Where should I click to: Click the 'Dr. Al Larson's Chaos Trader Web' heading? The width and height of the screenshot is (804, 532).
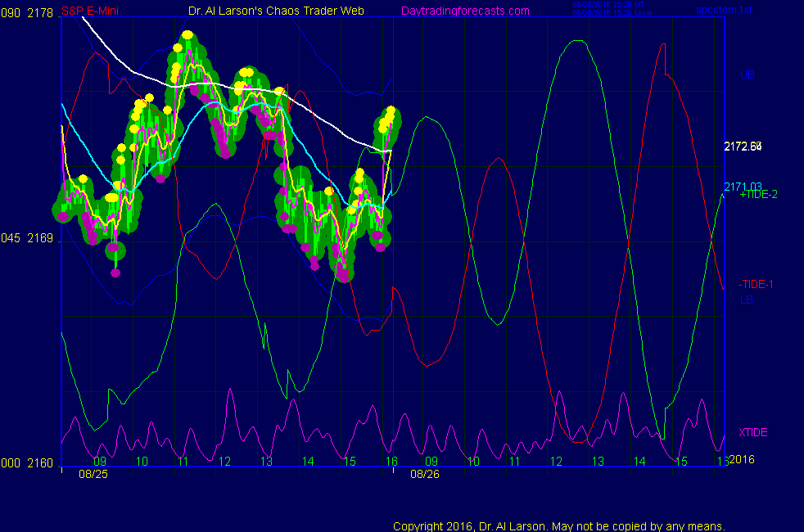point(276,11)
